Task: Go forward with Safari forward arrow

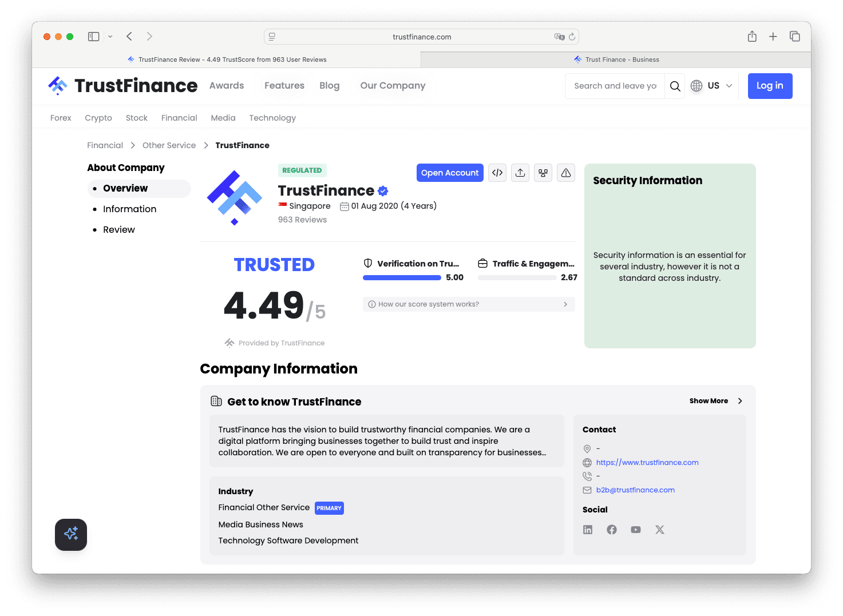Action: point(149,37)
